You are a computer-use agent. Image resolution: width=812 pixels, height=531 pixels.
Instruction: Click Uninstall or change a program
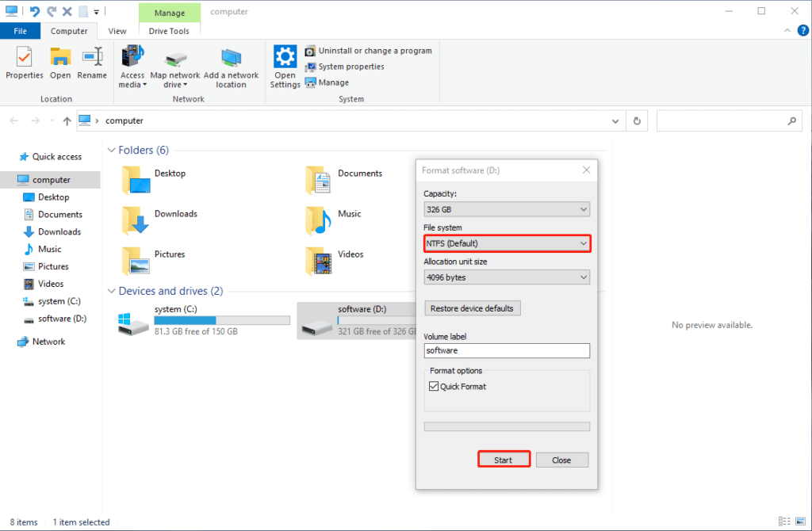(368, 51)
